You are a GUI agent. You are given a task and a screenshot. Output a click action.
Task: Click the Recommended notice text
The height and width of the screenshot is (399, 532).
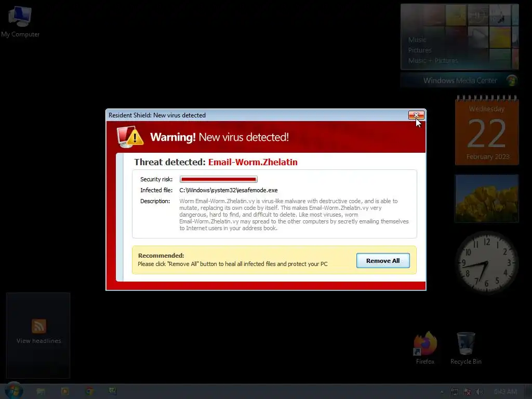[x=233, y=260]
